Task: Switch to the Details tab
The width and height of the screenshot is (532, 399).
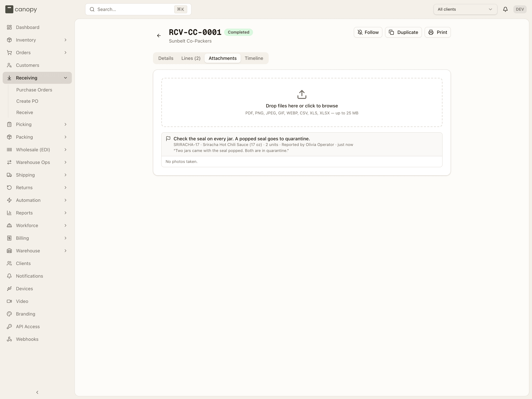Action: coord(166,58)
